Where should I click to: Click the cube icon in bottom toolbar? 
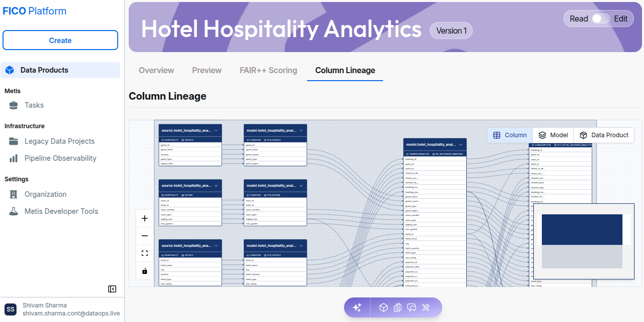[x=383, y=307]
